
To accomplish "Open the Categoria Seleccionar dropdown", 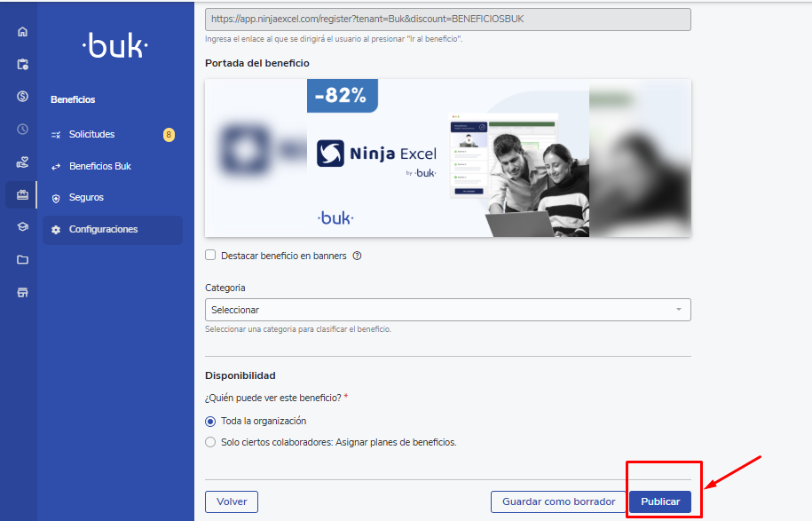I will (x=447, y=310).
